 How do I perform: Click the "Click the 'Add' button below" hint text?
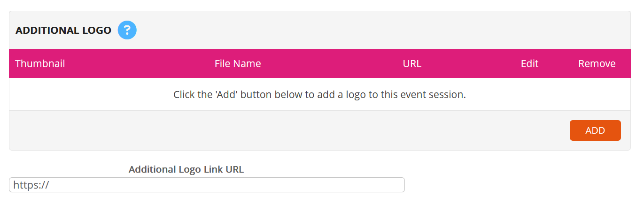pyautogui.click(x=319, y=94)
